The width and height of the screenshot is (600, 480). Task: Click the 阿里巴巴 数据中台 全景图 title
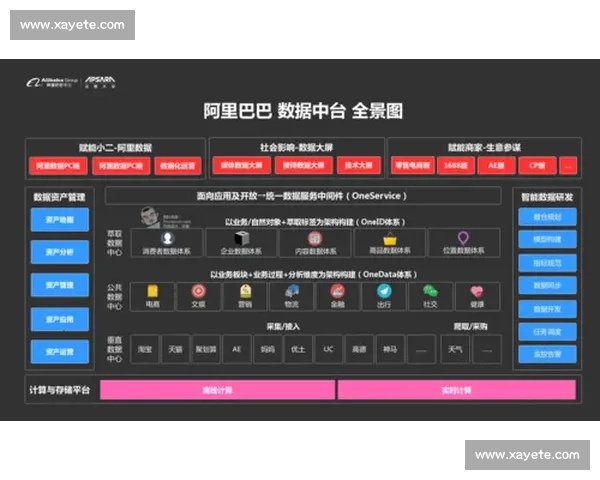pos(303,111)
